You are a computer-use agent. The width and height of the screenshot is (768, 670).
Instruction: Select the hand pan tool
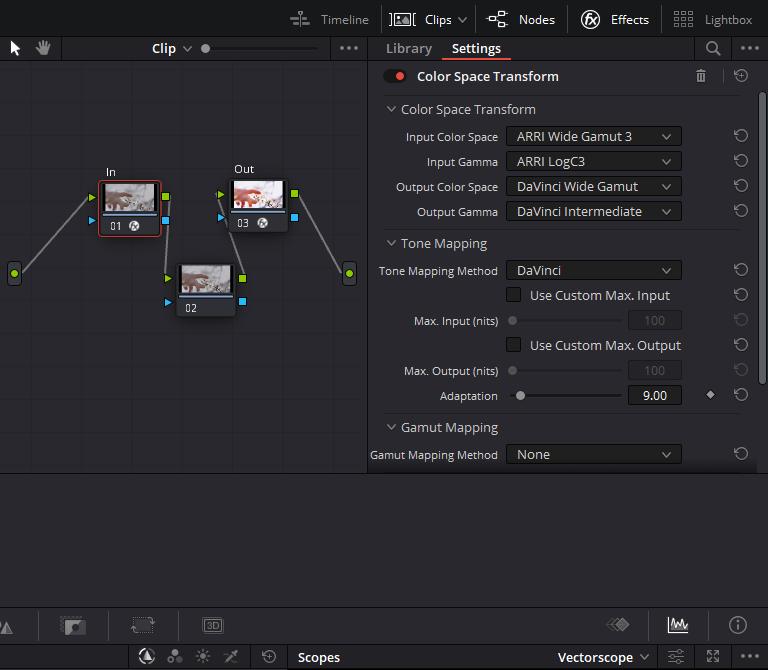(x=43, y=48)
